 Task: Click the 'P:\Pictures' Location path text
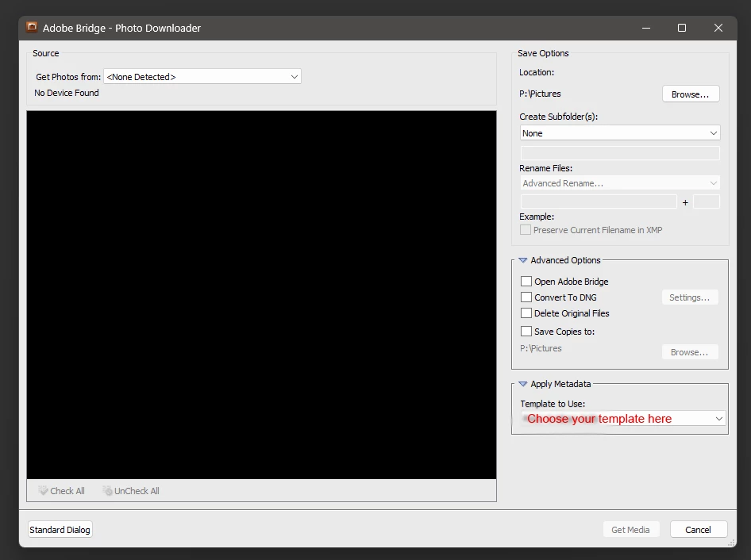click(x=540, y=94)
